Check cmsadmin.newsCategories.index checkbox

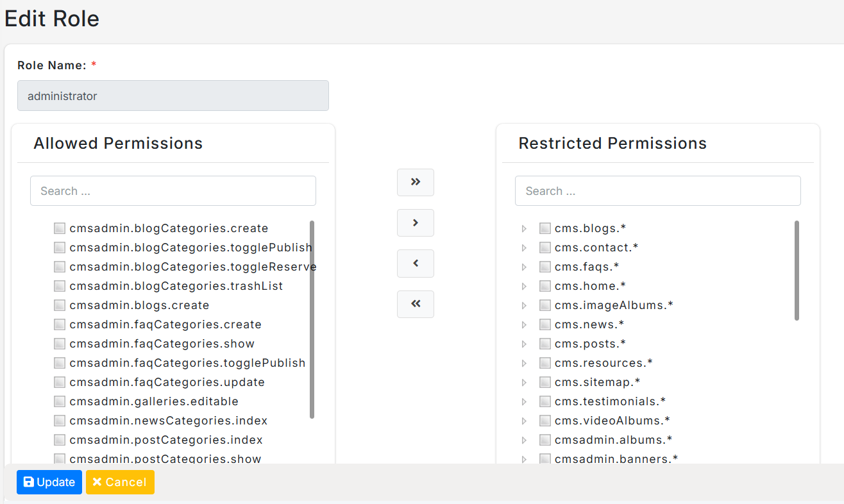point(60,421)
